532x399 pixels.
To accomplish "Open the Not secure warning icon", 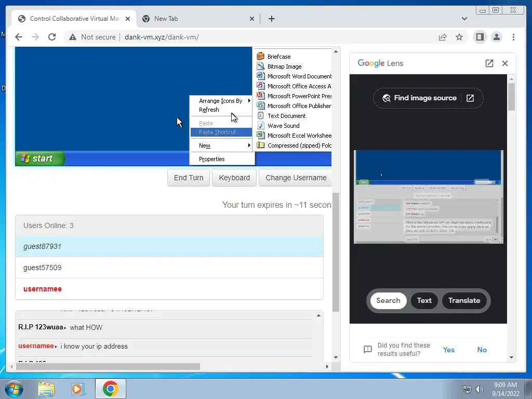I will coord(73,37).
